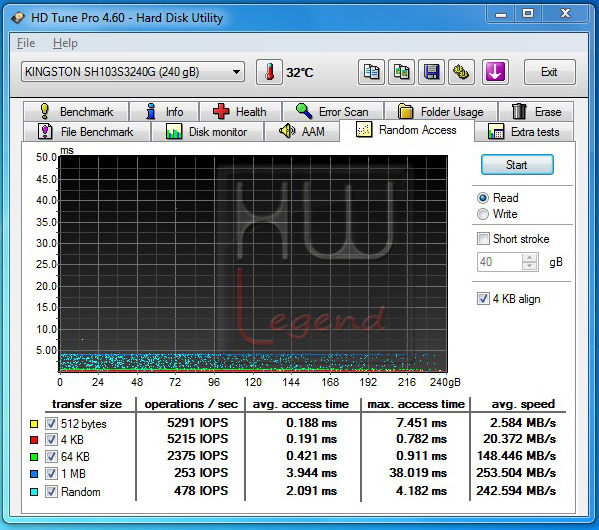The image size is (599, 530).
Task: Click the Exit button
Action: coord(549,72)
